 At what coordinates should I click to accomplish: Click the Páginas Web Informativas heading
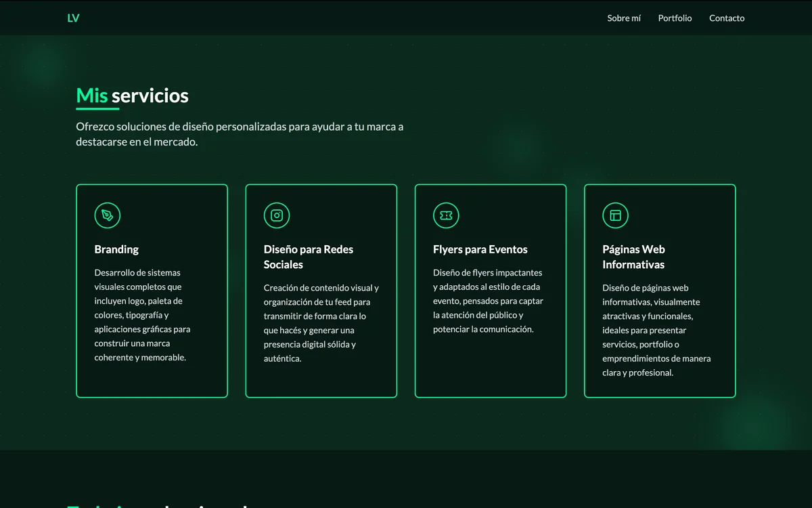point(633,257)
